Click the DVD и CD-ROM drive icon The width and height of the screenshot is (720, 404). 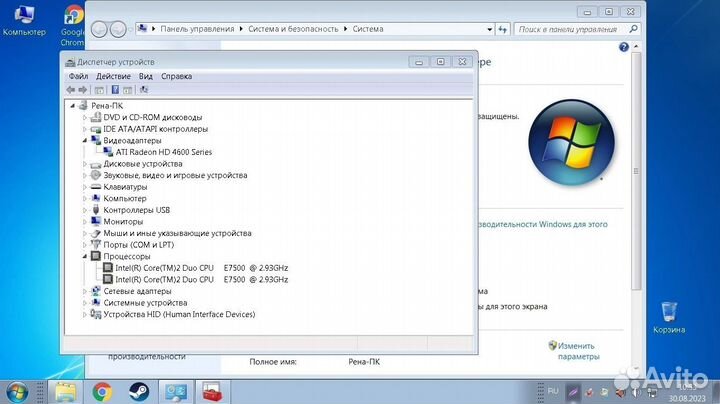[96, 117]
